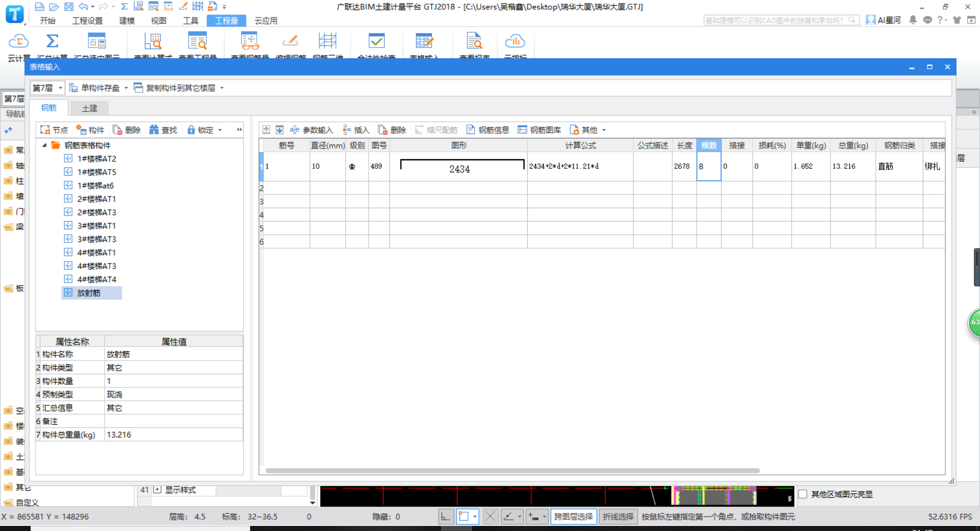Switch to the 土建 tab
The height and width of the screenshot is (531, 980).
pyautogui.click(x=89, y=108)
